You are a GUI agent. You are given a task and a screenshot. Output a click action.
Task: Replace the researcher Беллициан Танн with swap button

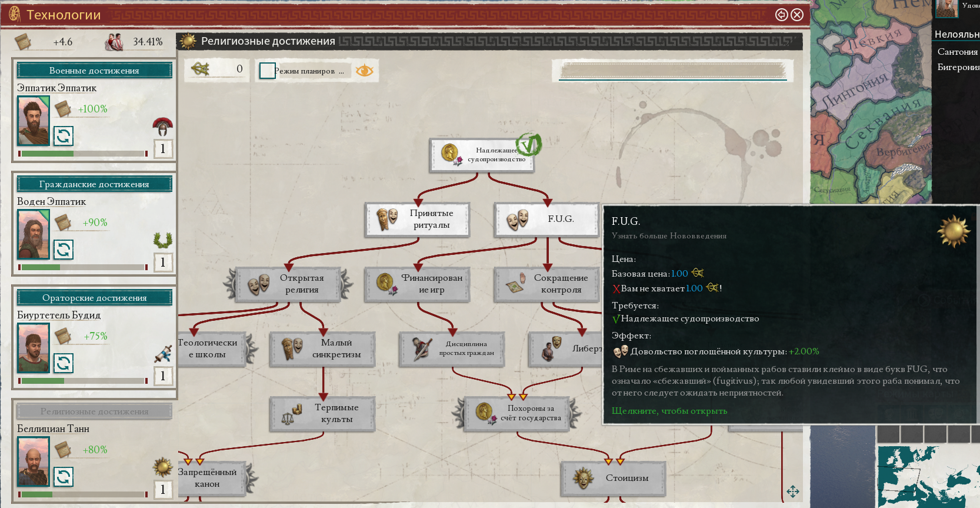[64, 476]
